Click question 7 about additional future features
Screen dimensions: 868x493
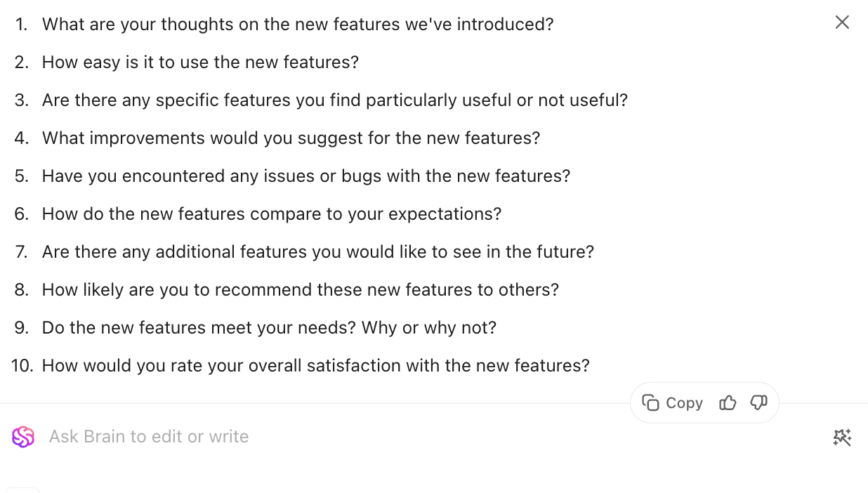pyautogui.click(x=318, y=251)
